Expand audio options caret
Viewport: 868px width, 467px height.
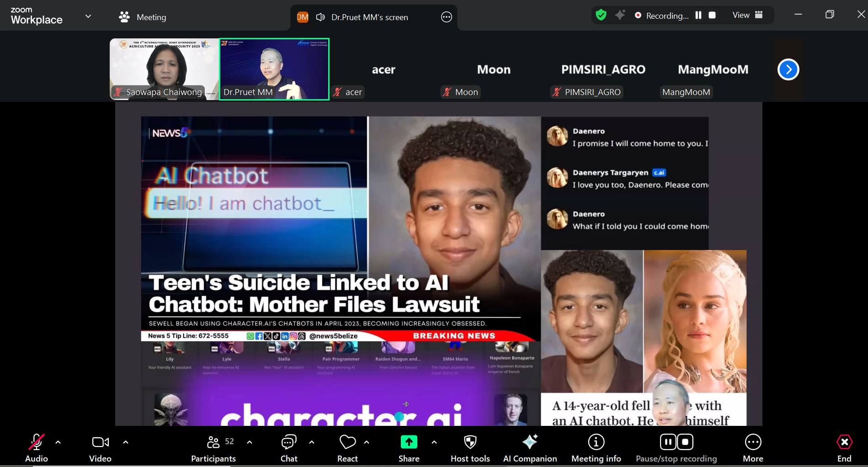pos(58,442)
